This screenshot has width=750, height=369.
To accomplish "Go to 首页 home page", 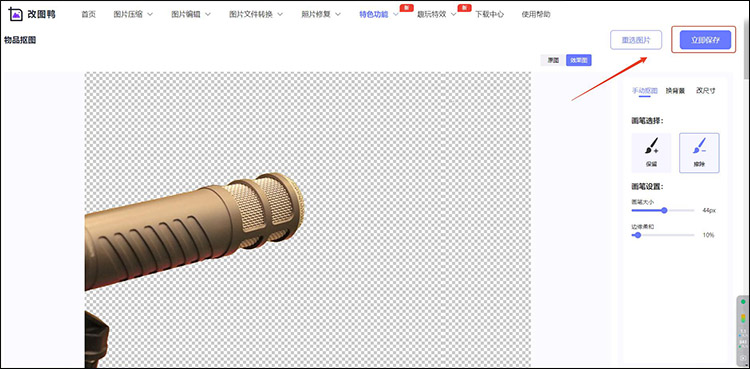I will pos(88,14).
